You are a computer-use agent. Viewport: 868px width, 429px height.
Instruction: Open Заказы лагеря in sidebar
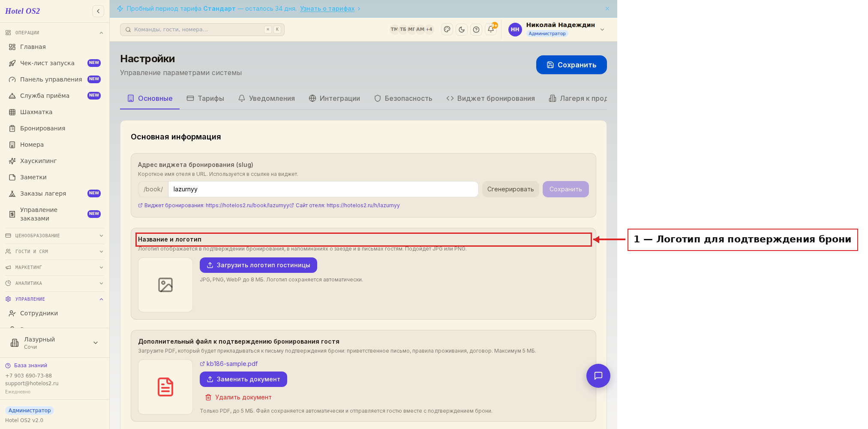click(54, 193)
